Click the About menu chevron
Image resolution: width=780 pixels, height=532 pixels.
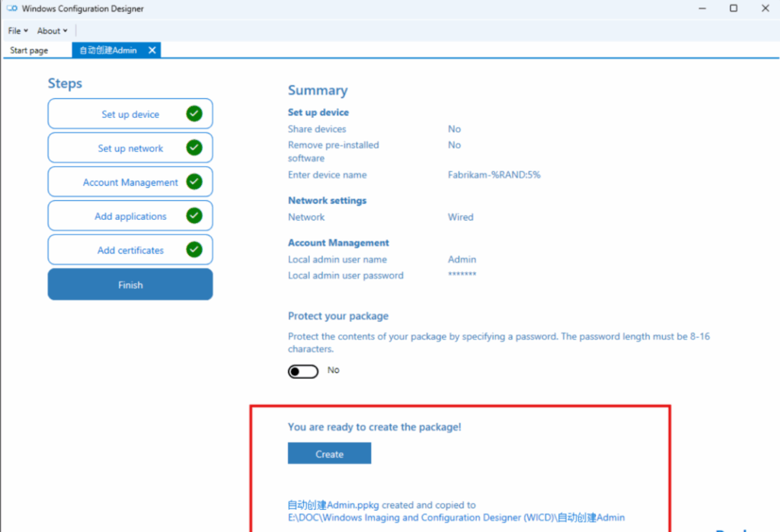[65, 30]
